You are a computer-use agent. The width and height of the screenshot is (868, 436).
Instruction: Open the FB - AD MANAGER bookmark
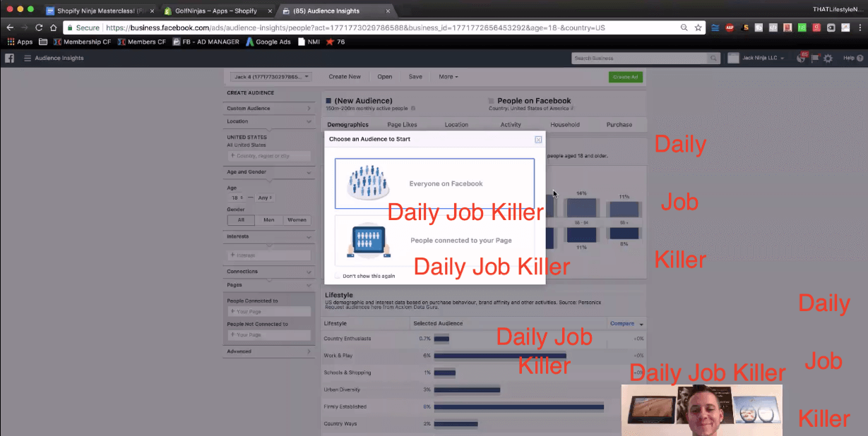click(206, 42)
